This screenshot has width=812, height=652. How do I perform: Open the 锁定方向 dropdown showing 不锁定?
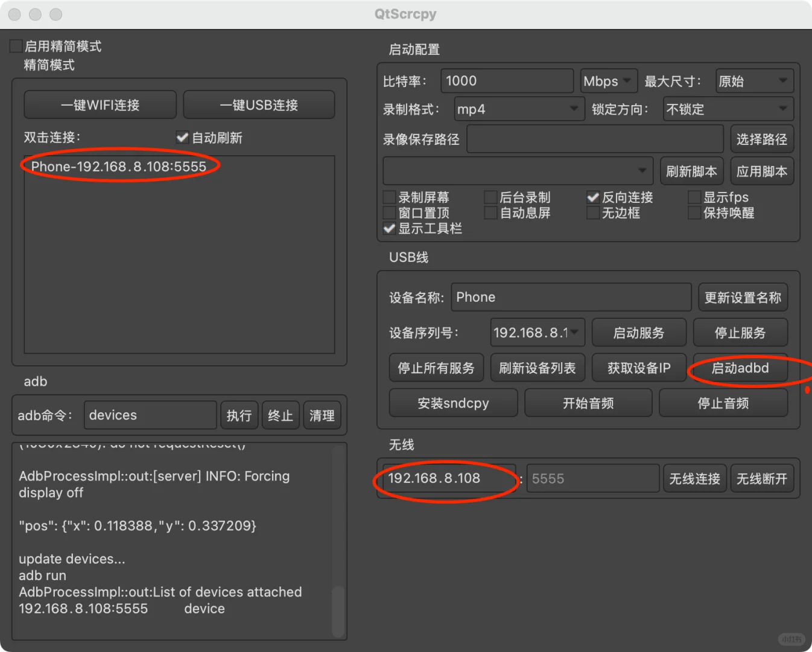click(x=728, y=109)
